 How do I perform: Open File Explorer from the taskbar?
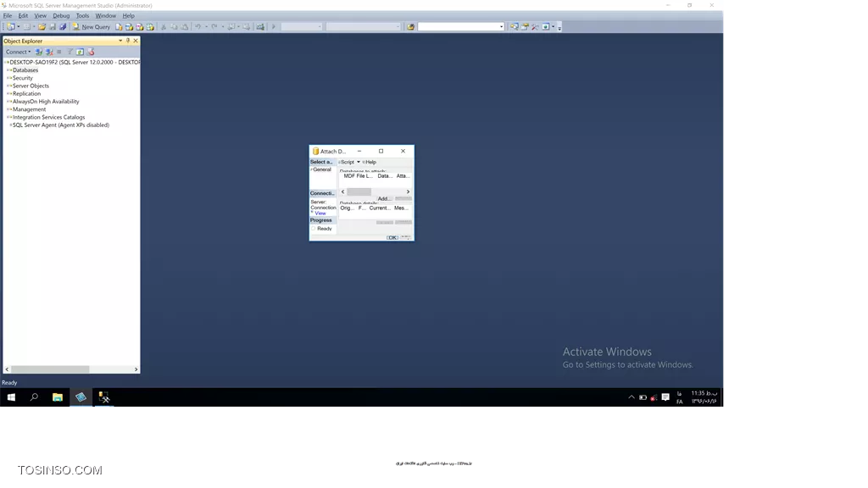coord(57,397)
